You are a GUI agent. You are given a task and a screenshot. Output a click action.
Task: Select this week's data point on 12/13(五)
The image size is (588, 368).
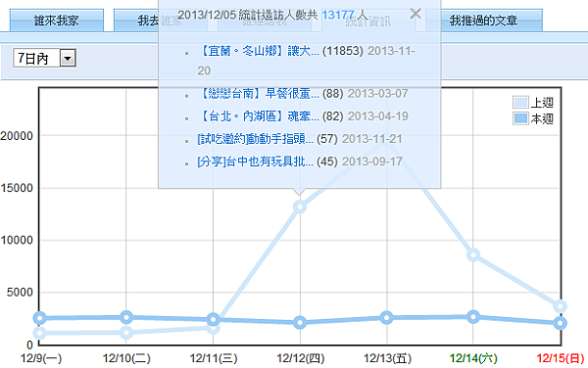pos(387,318)
